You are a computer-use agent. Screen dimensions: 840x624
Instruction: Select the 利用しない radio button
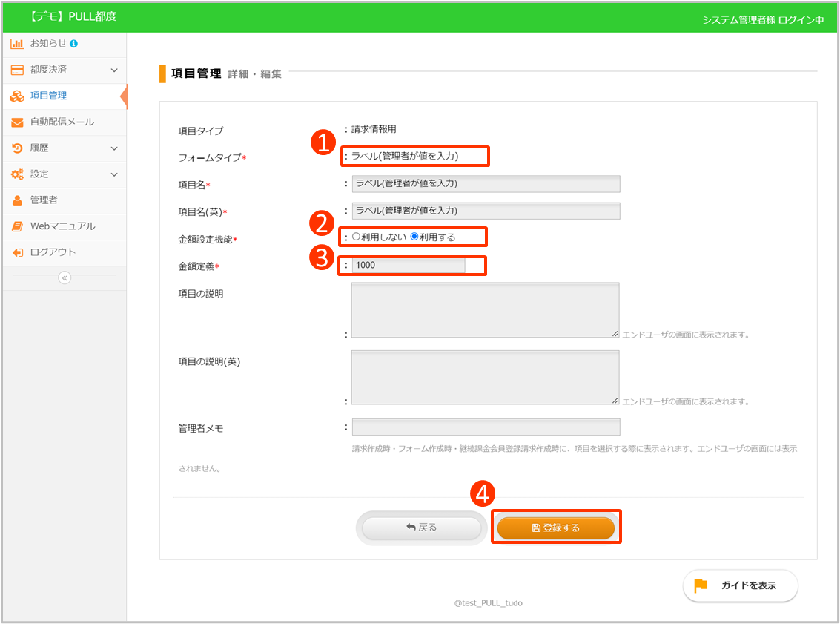tap(356, 237)
